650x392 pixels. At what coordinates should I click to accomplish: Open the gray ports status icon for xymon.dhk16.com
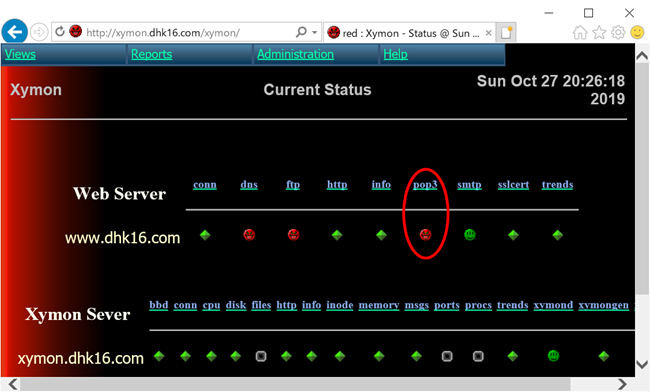coord(447,356)
